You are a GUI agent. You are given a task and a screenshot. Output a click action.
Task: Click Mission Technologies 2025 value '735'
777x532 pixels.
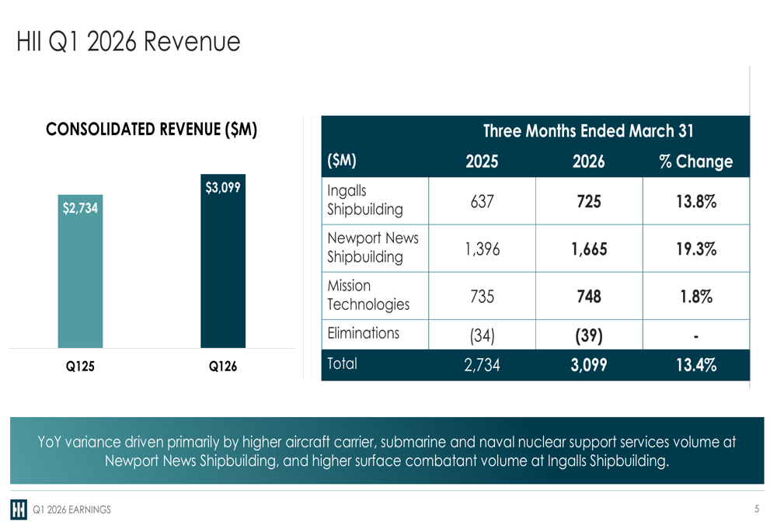tap(483, 296)
